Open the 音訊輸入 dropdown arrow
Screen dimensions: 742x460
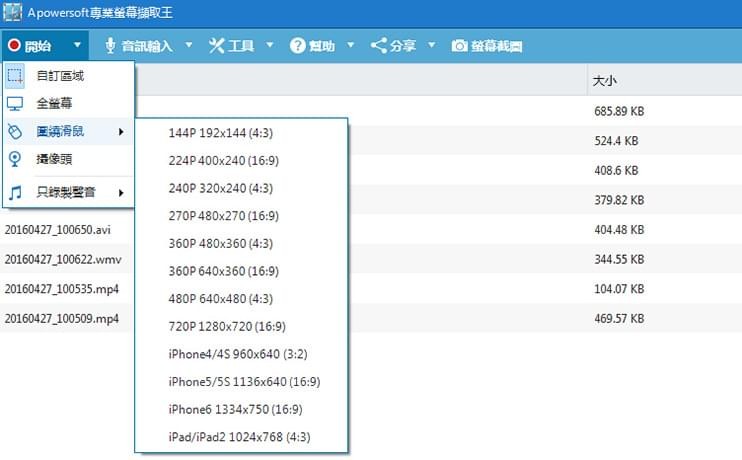[189, 45]
